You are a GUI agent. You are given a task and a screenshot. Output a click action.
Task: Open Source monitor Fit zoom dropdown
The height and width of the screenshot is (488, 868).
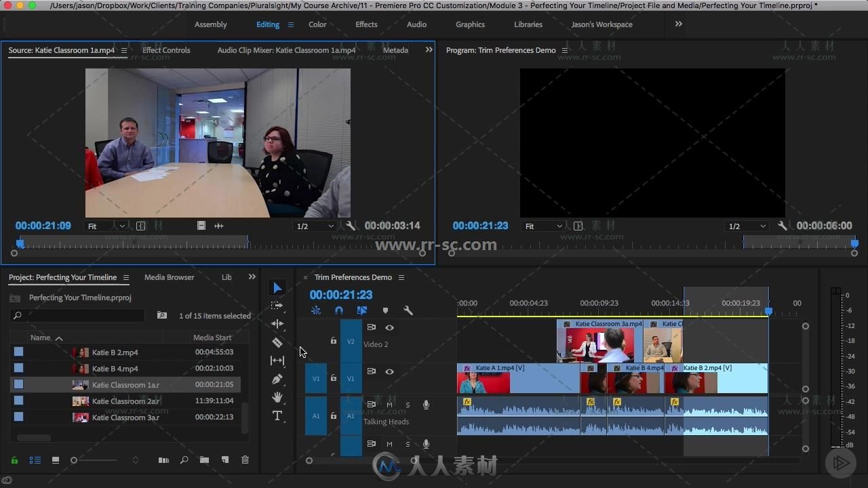(106, 226)
